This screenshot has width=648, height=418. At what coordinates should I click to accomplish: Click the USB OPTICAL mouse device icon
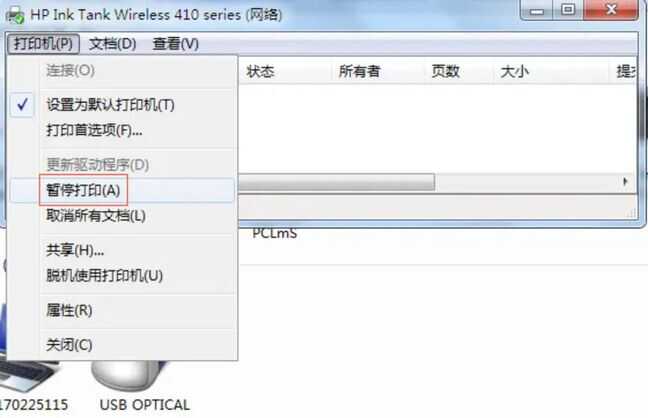pos(128,375)
